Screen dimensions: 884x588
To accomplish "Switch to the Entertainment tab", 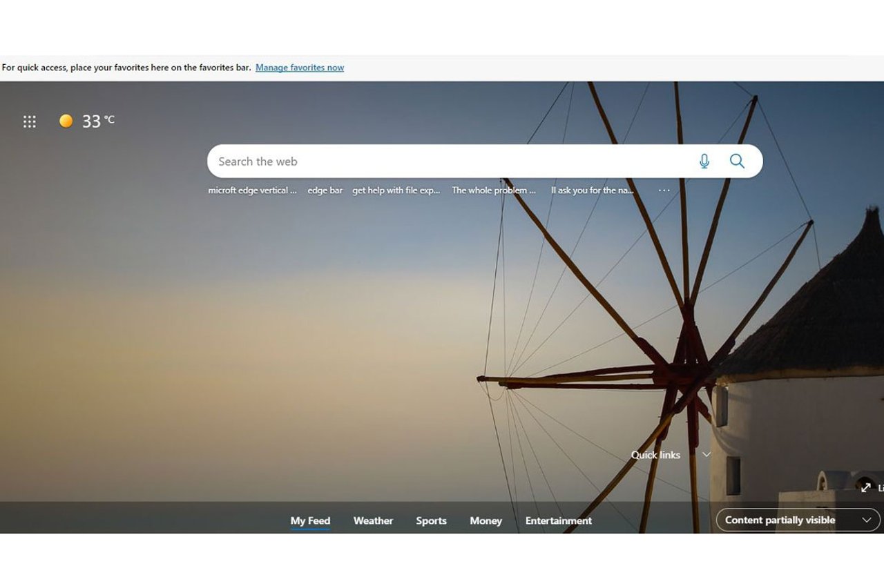I will 558,520.
